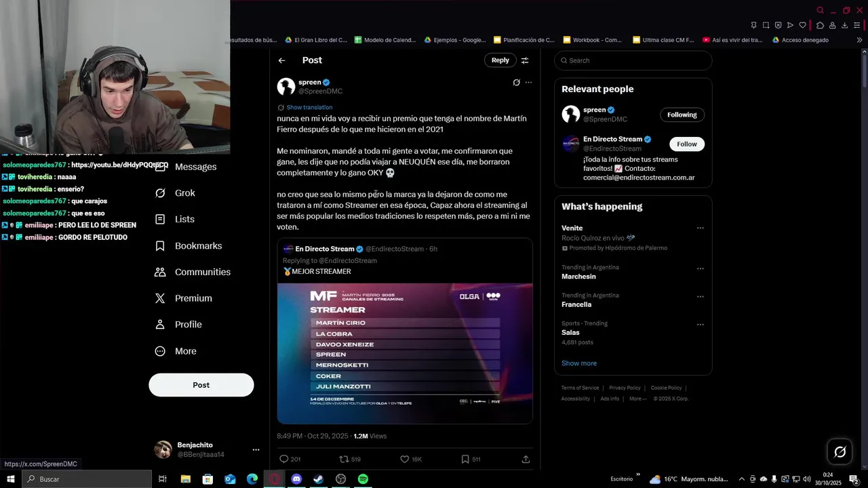Open browser extensions puzzle icon
868x488 pixels.
coord(820,25)
